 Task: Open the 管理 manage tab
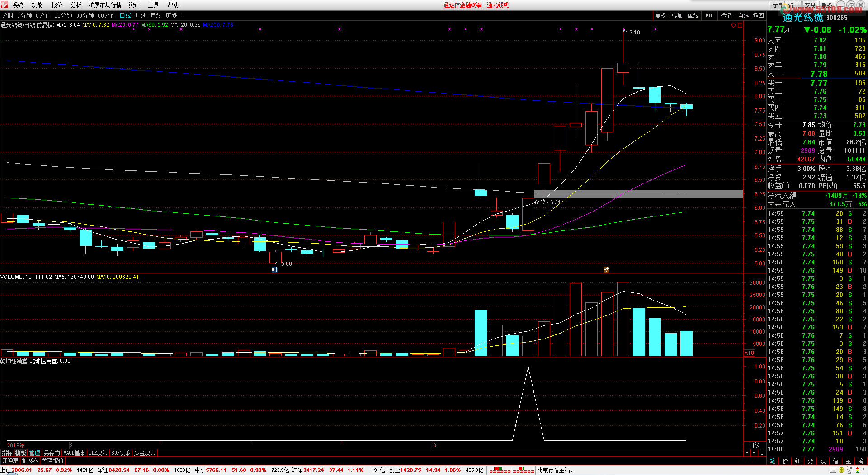tap(35, 453)
